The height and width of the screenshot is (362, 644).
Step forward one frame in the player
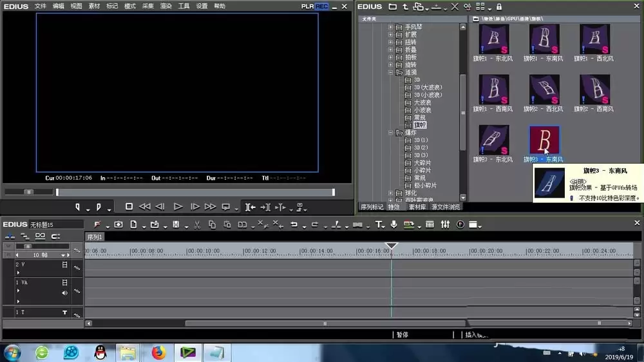tap(195, 207)
